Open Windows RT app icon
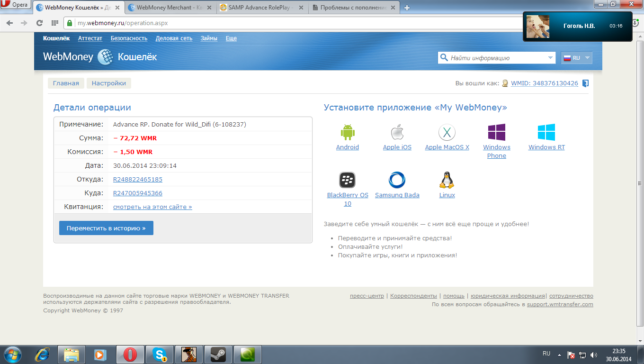The height and width of the screenshot is (364, 644). [x=546, y=132]
